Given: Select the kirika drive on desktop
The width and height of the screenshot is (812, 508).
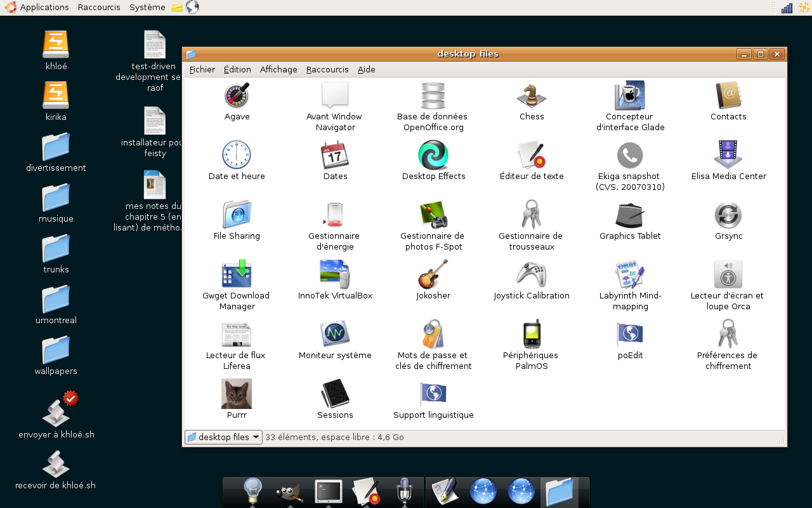Looking at the screenshot, I should click(x=56, y=95).
